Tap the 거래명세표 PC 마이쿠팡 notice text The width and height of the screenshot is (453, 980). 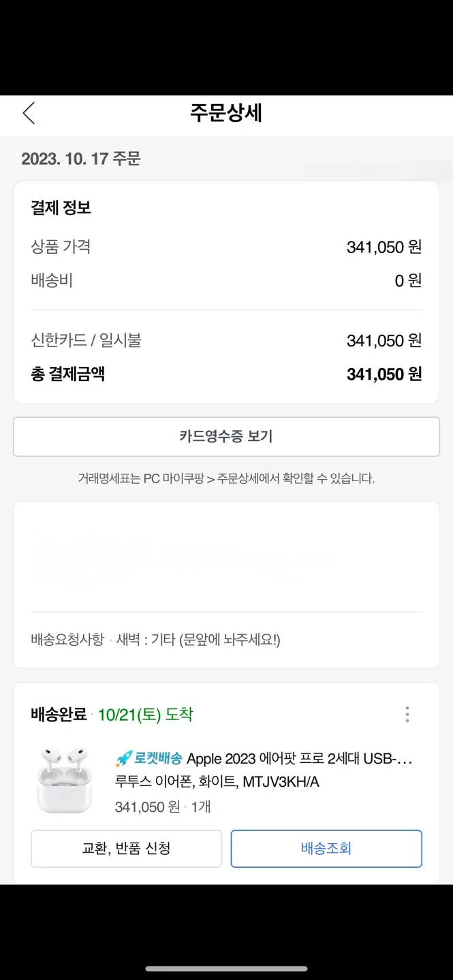[226, 478]
